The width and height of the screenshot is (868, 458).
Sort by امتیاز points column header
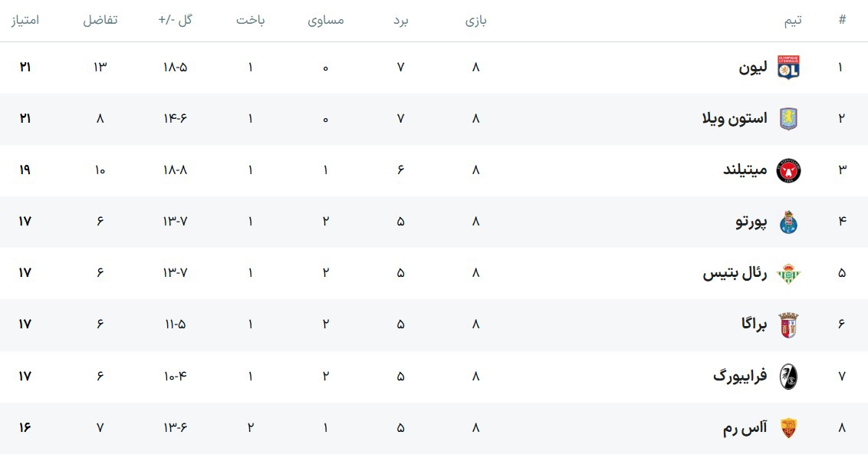pos(25,21)
